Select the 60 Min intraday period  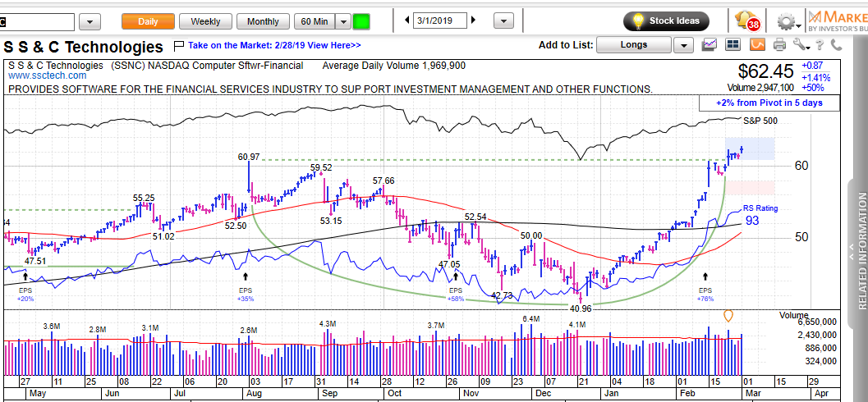click(315, 21)
